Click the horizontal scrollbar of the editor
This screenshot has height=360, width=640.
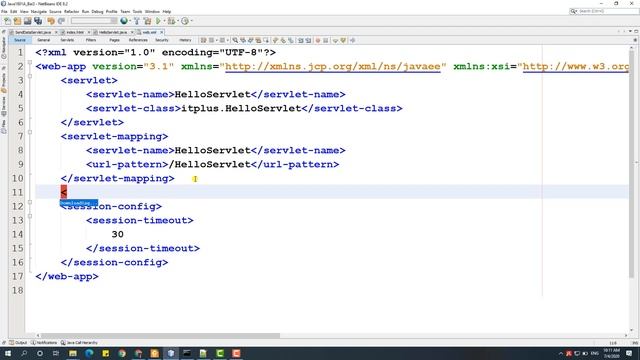pyautogui.click(x=159, y=336)
